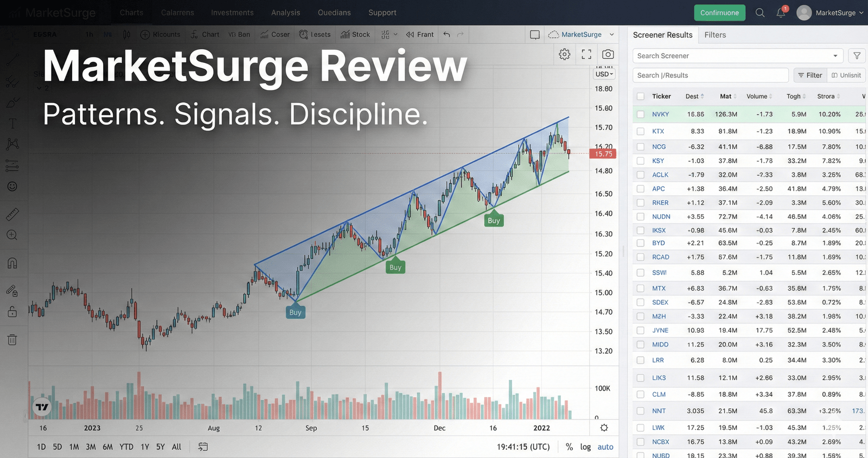Image resolution: width=868 pixels, height=458 pixels.
Task: Click the layout square icon
Action: (x=535, y=35)
